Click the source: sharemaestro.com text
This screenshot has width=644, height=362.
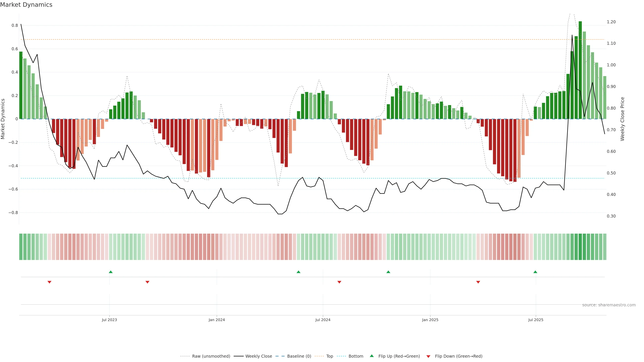click(609, 305)
